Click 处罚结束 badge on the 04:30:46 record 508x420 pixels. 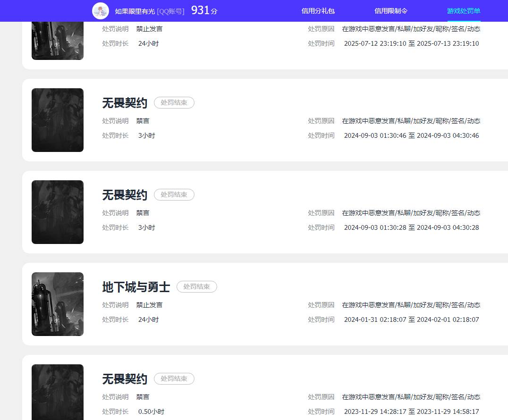coord(174,102)
